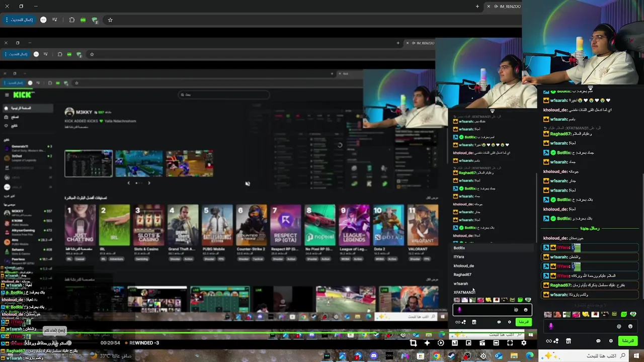Click green shield extension in outermost browser toolbar
This screenshot has height=362, width=644.
pos(95,20)
